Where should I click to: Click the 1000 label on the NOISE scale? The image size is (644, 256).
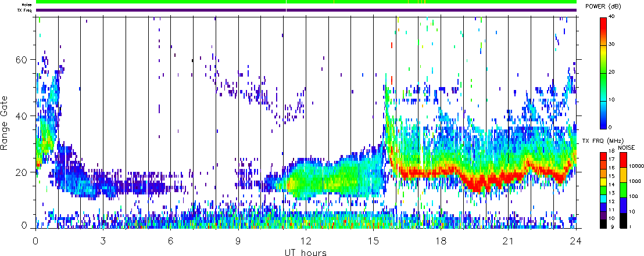(635, 181)
